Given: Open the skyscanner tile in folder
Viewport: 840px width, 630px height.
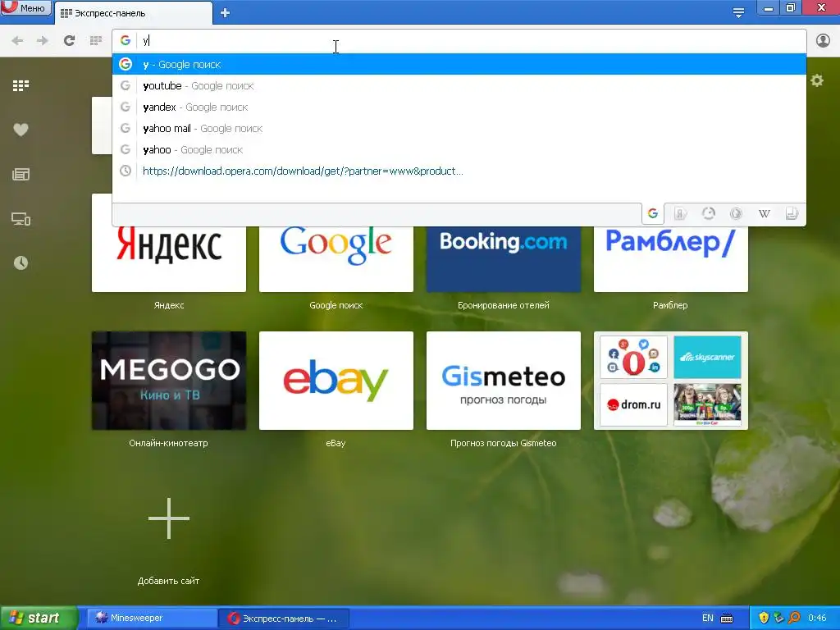Looking at the screenshot, I should coord(707,358).
